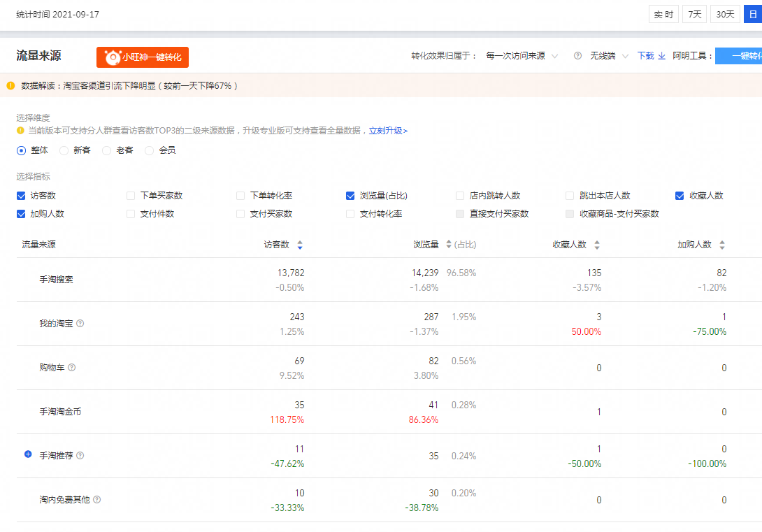
Task: Click question mark icon before 无线端
Action: (x=578, y=56)
